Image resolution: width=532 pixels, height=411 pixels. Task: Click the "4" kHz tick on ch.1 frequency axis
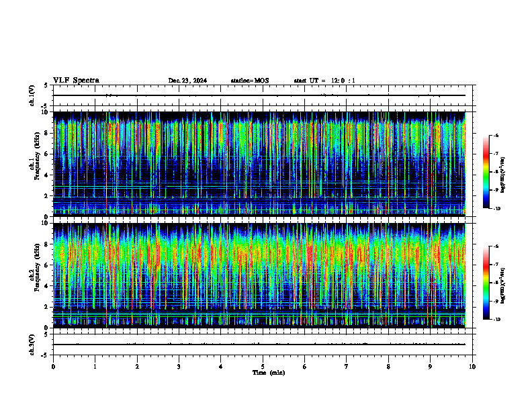(x=47, y=175)
